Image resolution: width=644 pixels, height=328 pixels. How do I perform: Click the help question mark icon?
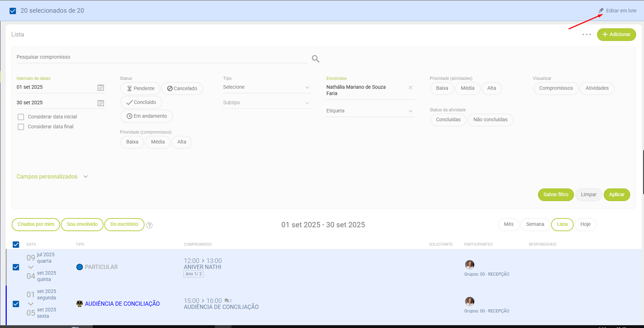[150, 225]
